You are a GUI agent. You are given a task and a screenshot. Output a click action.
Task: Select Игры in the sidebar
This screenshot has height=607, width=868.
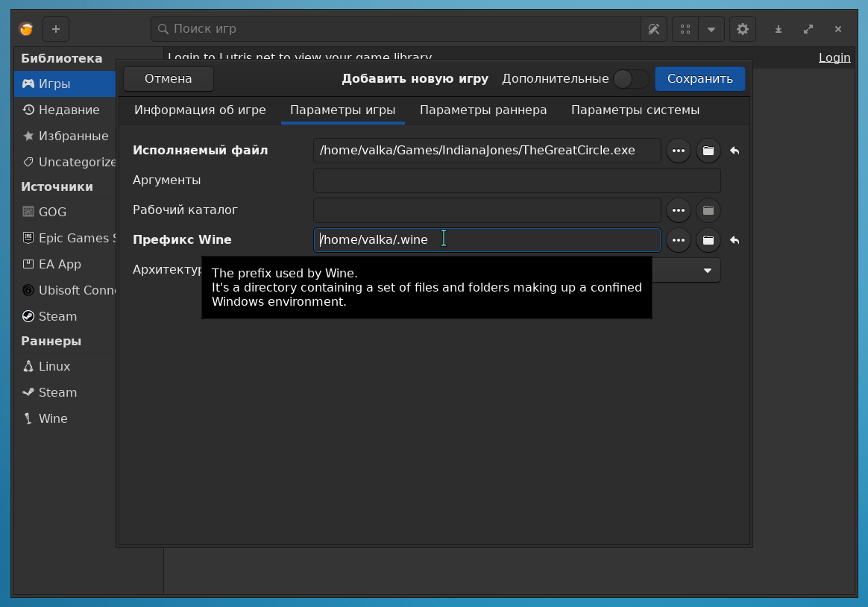(65, 84)
